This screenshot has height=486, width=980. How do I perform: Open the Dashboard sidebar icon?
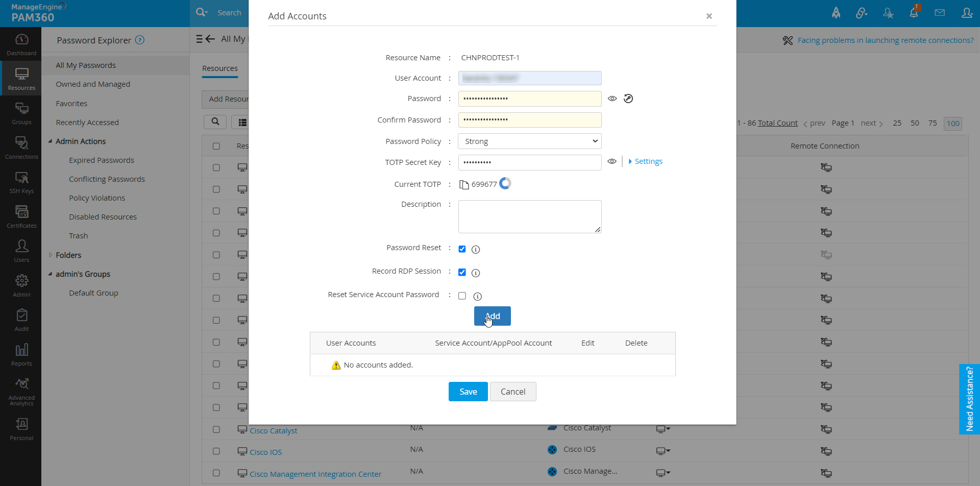pyautogui.click(x=21, y=44)
